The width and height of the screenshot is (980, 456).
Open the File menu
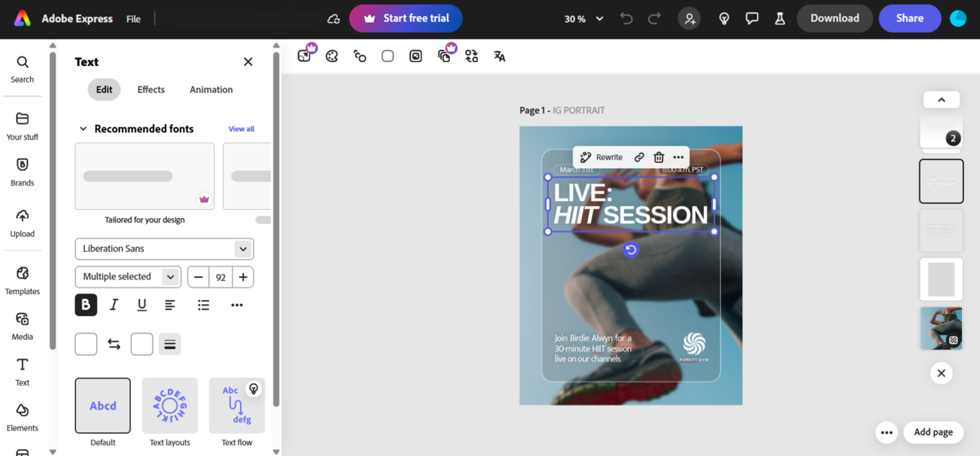pos(133,18)
